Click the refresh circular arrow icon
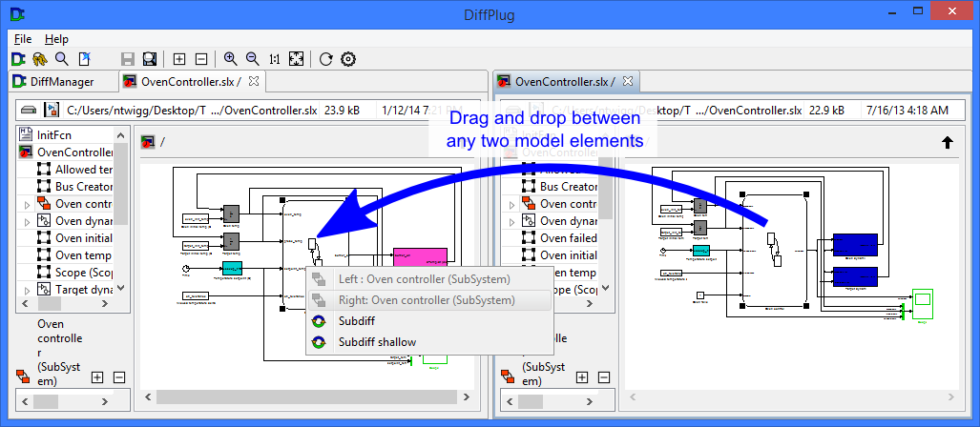Screen dimensions: 980x427 point(325,59)
